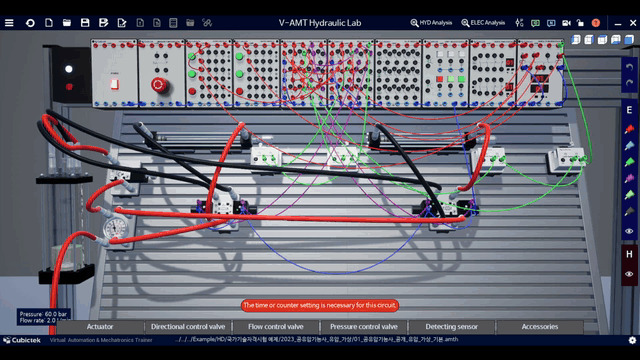Toggle the unlock padlock icon
The height and width of the screenshot is (360, 640).
[580, 23]
